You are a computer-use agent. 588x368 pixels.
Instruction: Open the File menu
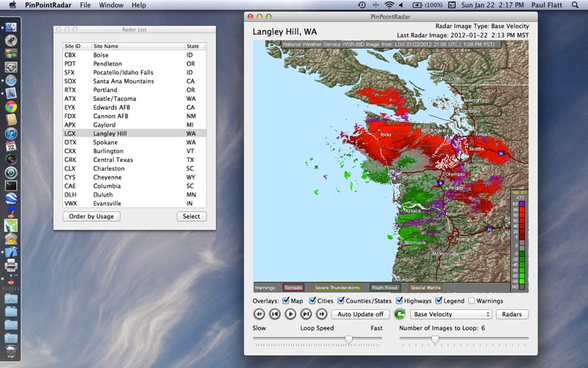(x=85, y=5)
